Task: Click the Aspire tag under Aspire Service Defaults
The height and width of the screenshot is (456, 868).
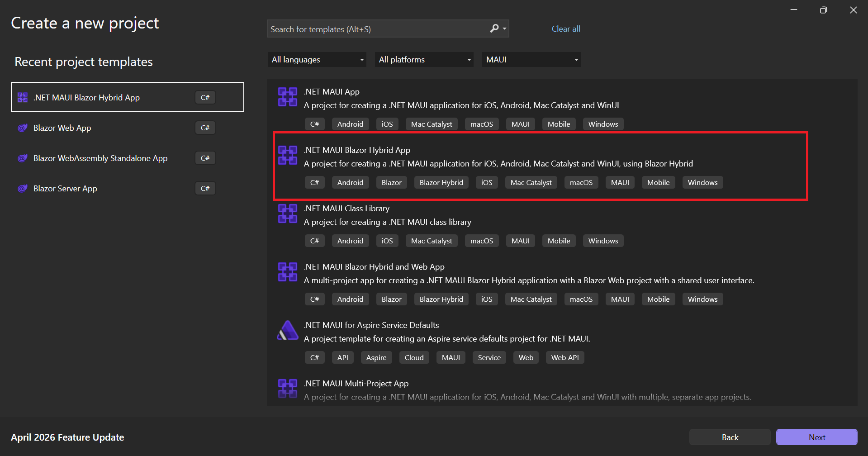Action: 376,357
